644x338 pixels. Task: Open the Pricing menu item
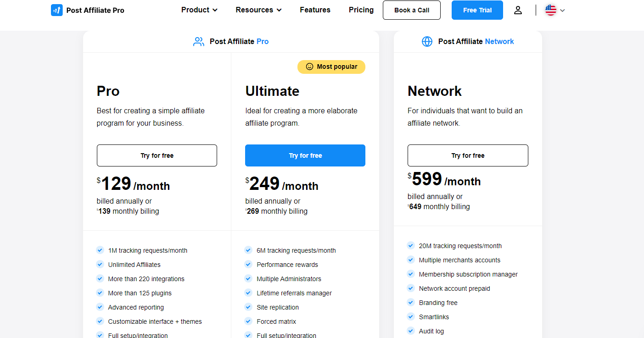click(x=361, y=10)
